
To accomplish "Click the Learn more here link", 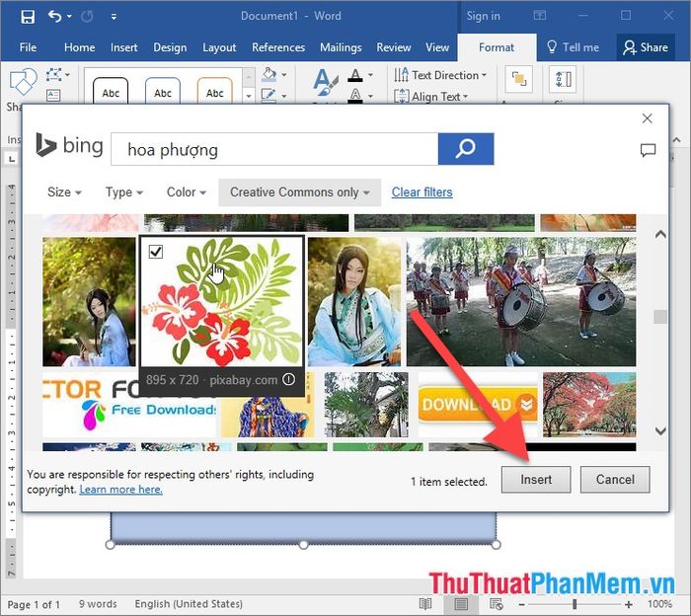I will pyautogui.click(x=120, y=489).
